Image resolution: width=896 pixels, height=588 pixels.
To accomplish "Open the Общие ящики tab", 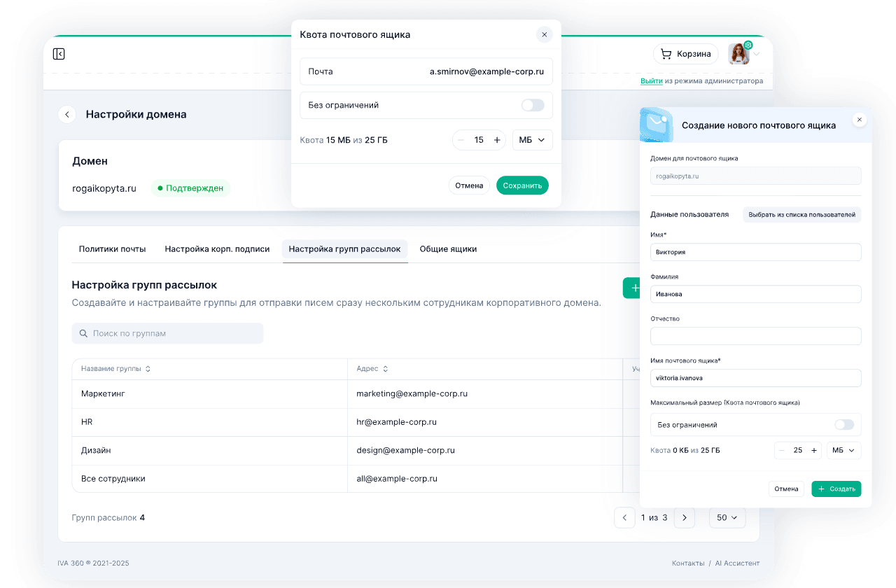I will (x=448, y=248).
